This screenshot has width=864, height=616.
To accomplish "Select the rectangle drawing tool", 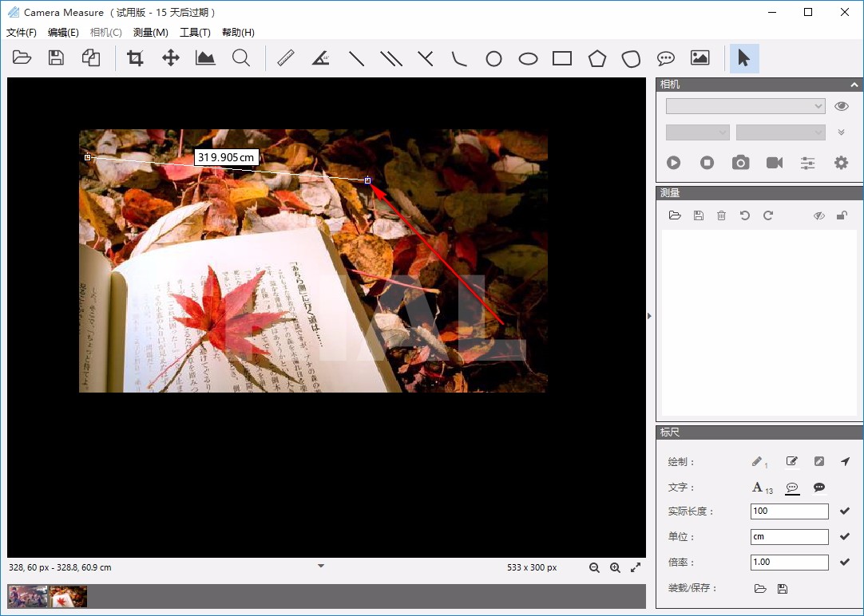I will (561, 57).
